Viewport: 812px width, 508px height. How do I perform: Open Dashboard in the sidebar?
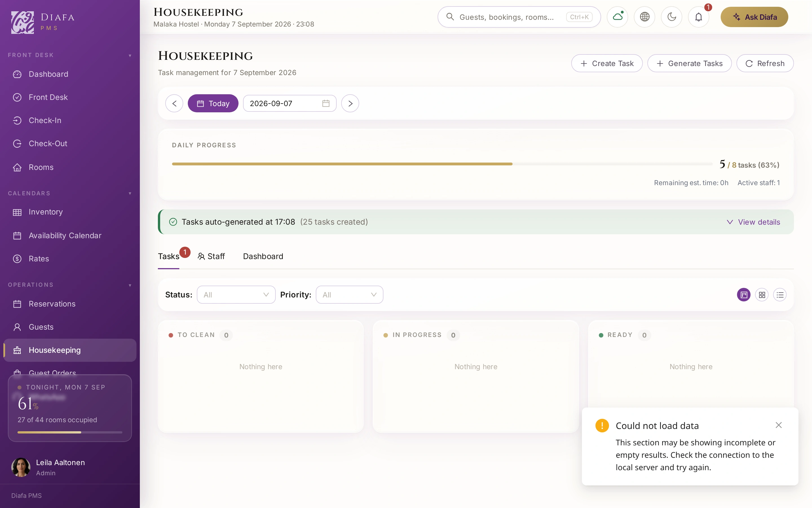click(x=70, y=74)
